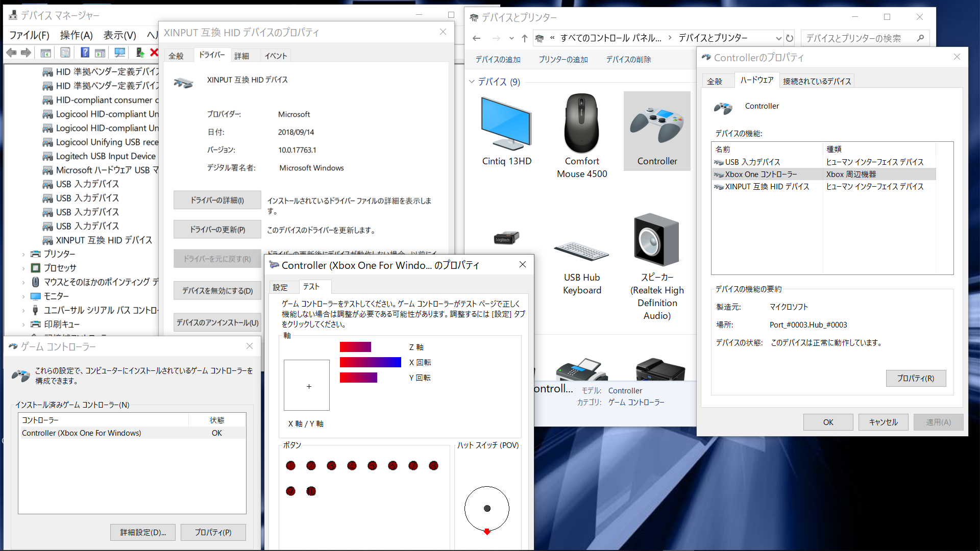
Task: Expand the ユニバーサル シリアル バス node
Action: 23,310
